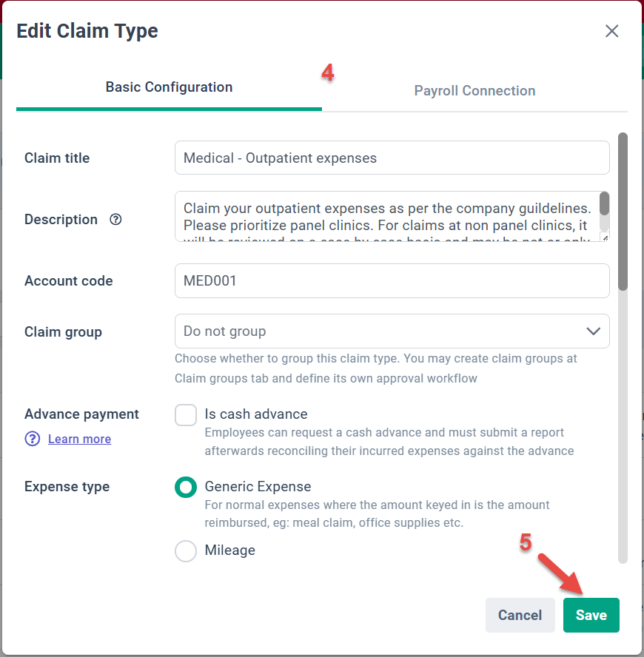Open the Claim group dropdown chevron
Screen dimensions: 644x657
(593, 331)
